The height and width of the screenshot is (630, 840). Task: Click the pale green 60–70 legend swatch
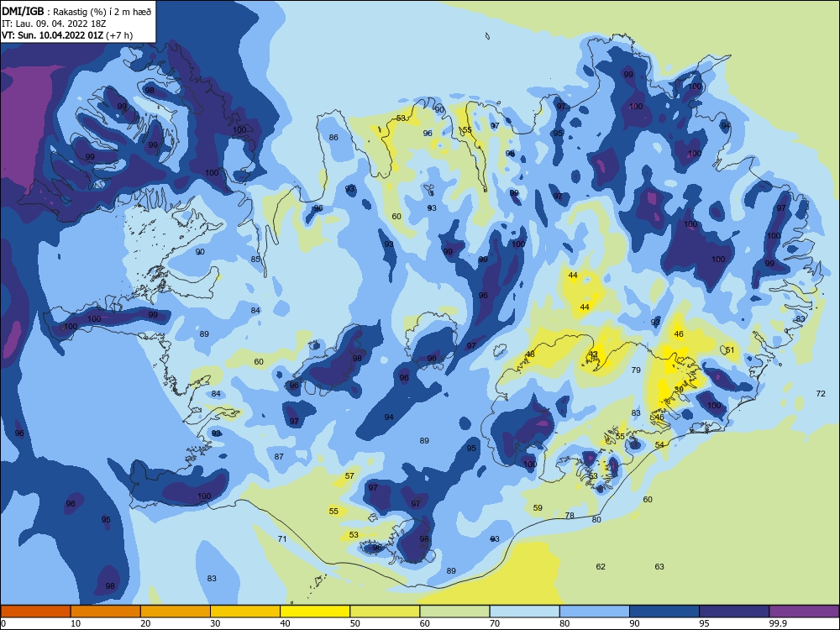coord(454,612)
